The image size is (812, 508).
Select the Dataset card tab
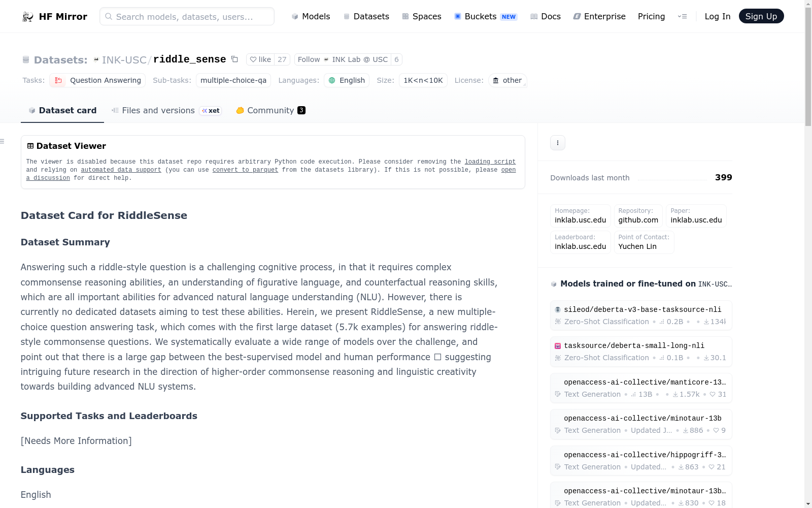click(62, 110)
